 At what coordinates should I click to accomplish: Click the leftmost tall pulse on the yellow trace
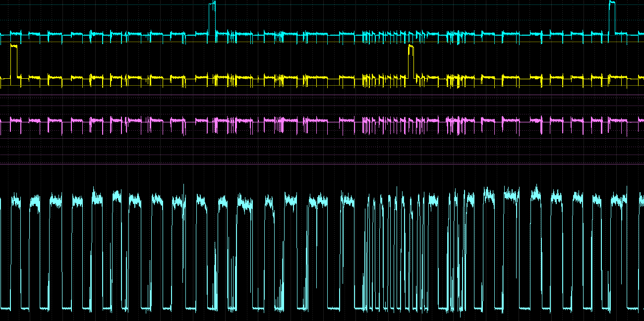(x=14, y=61)
